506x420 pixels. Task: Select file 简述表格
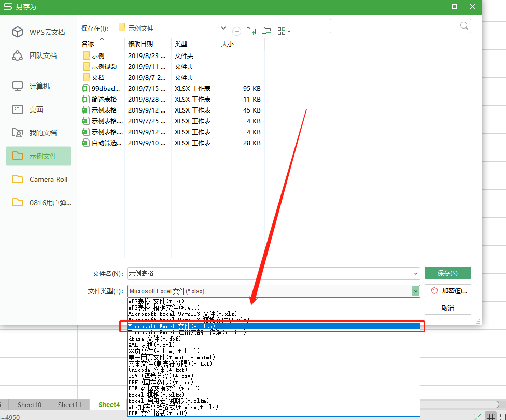click(100, 100)
